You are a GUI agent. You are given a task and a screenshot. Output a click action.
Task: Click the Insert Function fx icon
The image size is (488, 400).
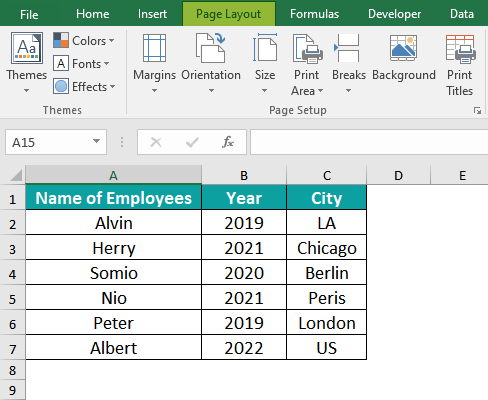pyautogui.click(x=228, y=142)
